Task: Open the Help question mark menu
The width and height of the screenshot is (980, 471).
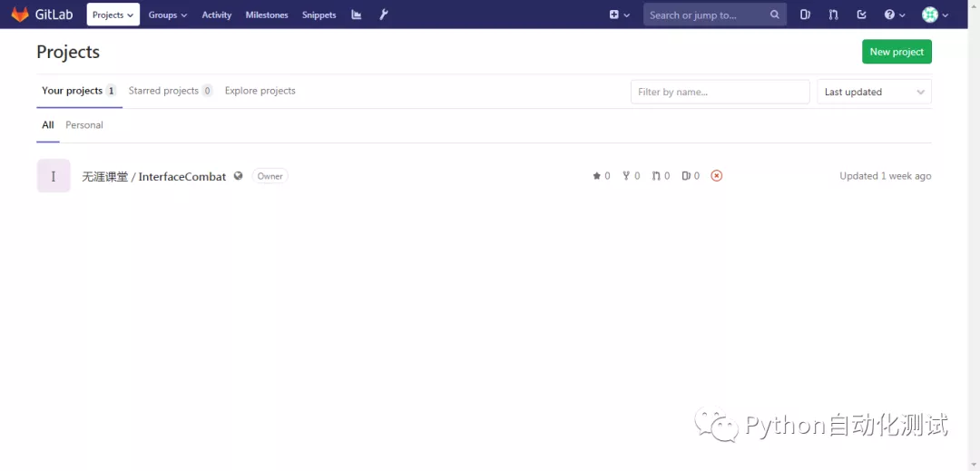Action: coord(895,15)
